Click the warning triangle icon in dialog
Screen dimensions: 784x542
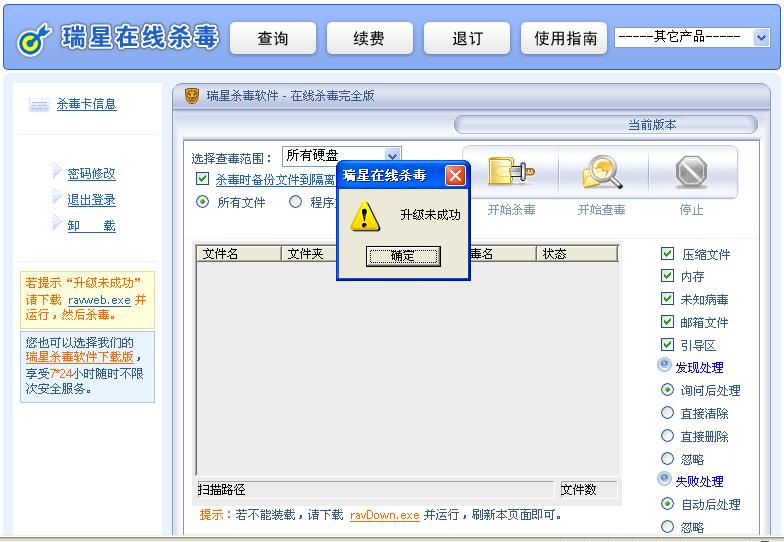click(364, 216)
